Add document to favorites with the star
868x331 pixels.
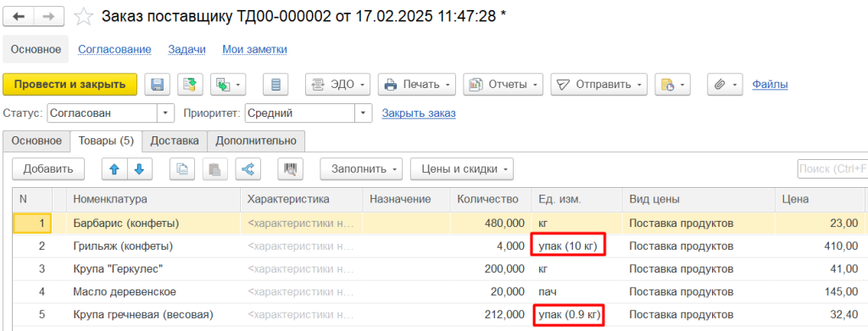coord(84,17)
